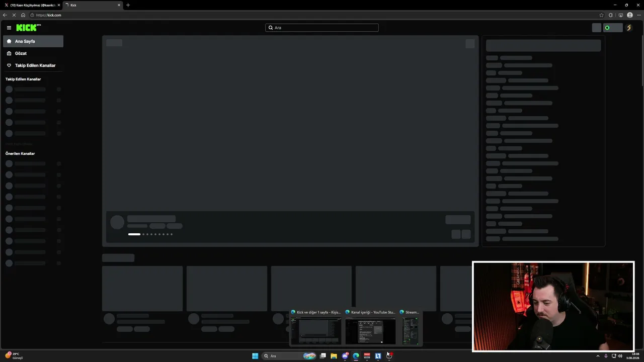Go to Gözat in the sidebar
Screen dimensions: 644x362
point(33,53)
